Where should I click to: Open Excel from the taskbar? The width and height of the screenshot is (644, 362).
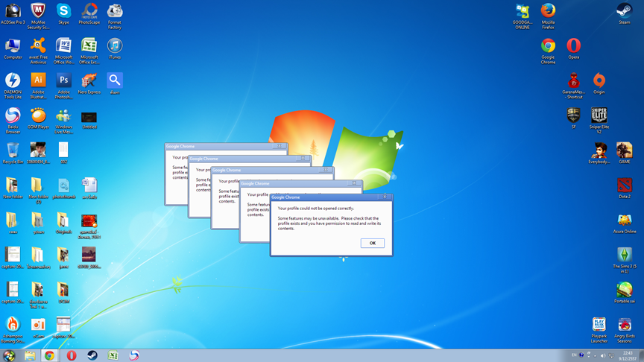(113, 355)
